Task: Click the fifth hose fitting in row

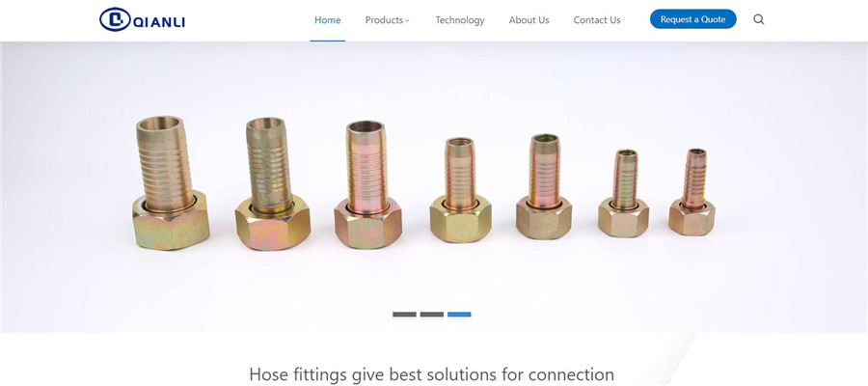Action: [544, 186]
